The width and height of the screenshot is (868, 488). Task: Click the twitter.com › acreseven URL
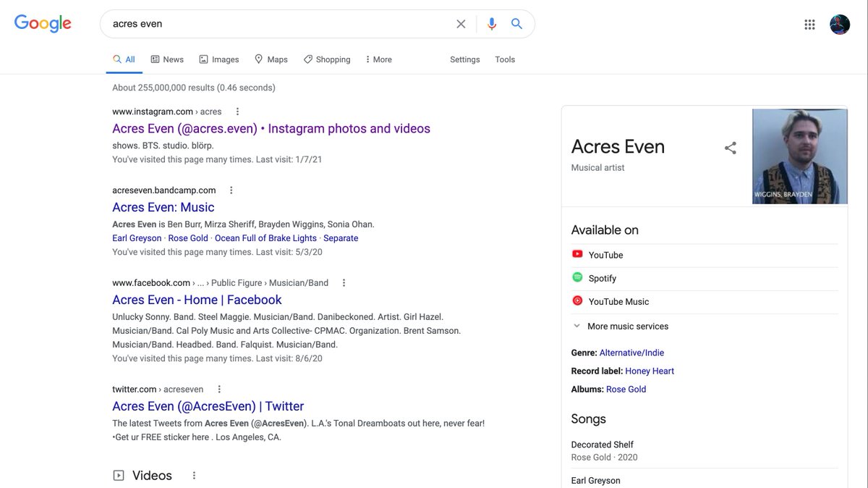point(158,390)
